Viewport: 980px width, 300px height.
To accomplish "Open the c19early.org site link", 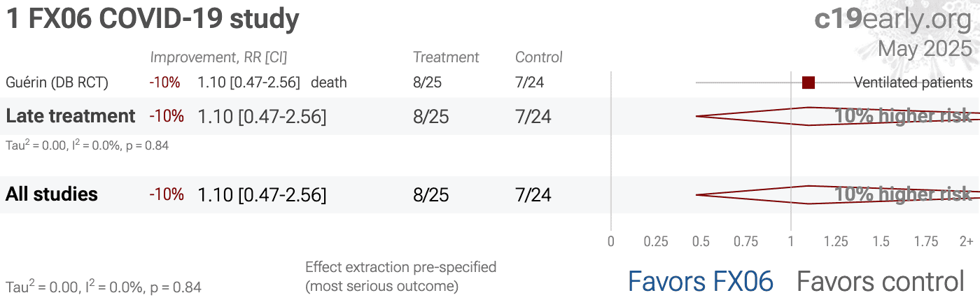I will pos(893,19).
